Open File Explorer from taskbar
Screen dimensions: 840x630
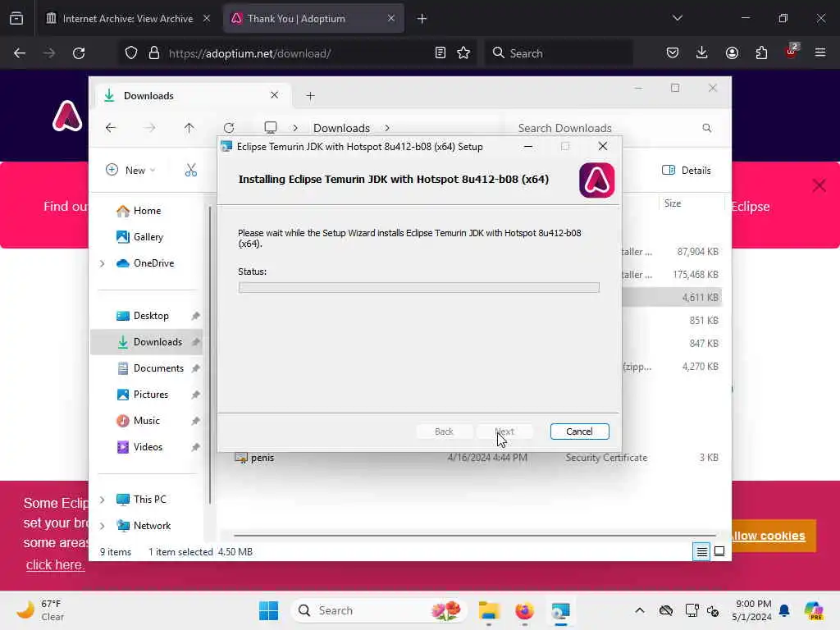click(x=489, y=610)
